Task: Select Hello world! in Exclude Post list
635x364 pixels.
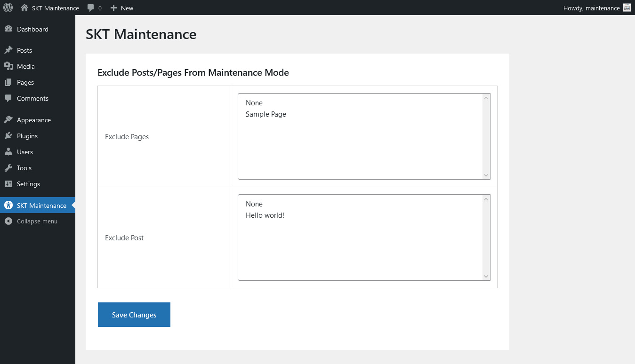Action: [x=265, y=215]
